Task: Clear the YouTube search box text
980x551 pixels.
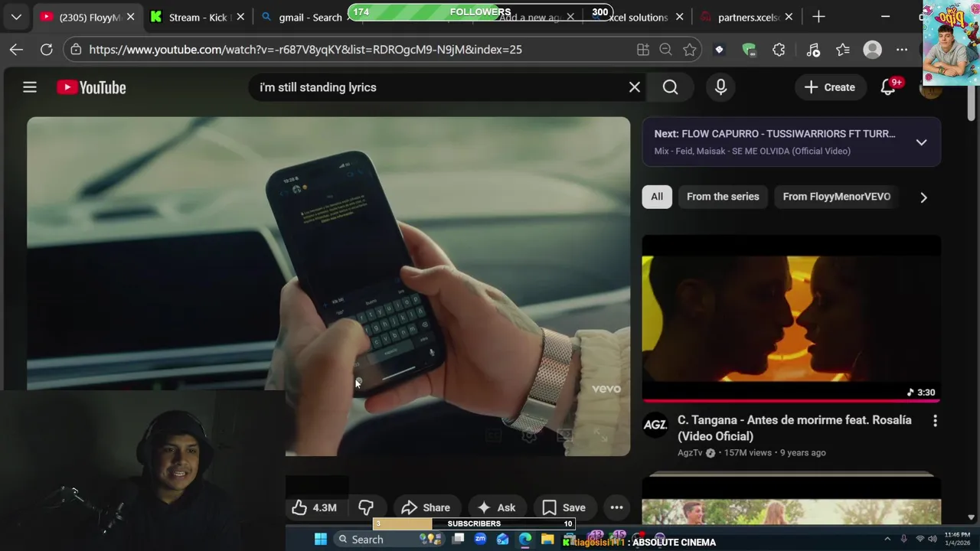Action: tap(635, 87)
